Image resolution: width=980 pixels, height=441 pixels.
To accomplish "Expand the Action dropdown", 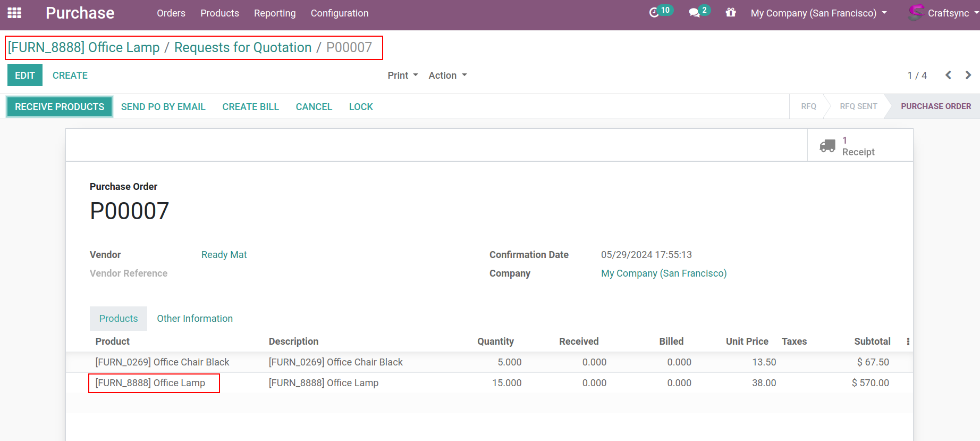I will coord(447,76).
